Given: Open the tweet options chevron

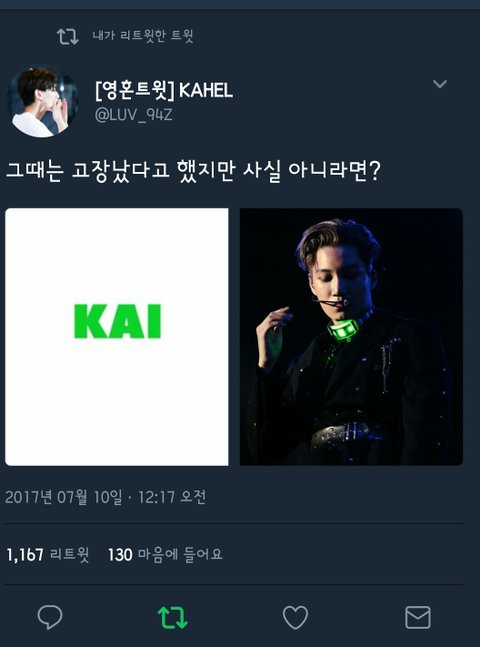Looking at the screenshot, I should tap(440, 84).
